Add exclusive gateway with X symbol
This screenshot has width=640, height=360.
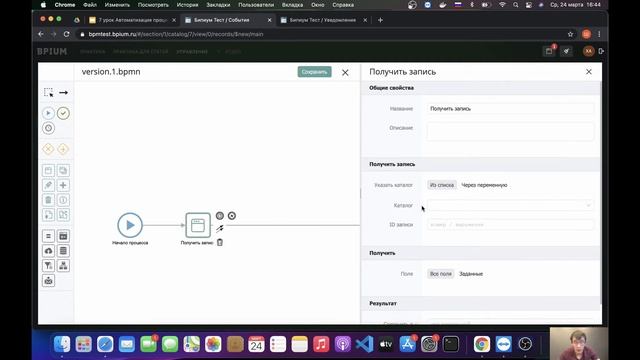[x=48, y=149]
